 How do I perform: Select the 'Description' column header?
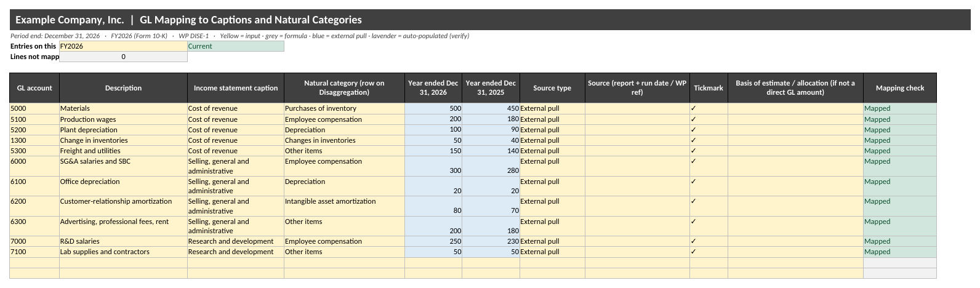[x=123, y=88]
